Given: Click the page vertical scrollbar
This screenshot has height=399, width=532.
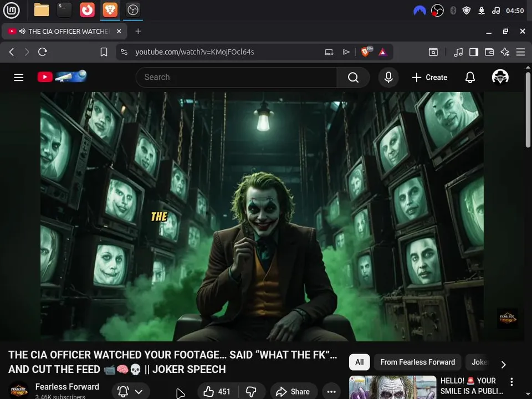Looking at the screenshot, I should (528, 110).
